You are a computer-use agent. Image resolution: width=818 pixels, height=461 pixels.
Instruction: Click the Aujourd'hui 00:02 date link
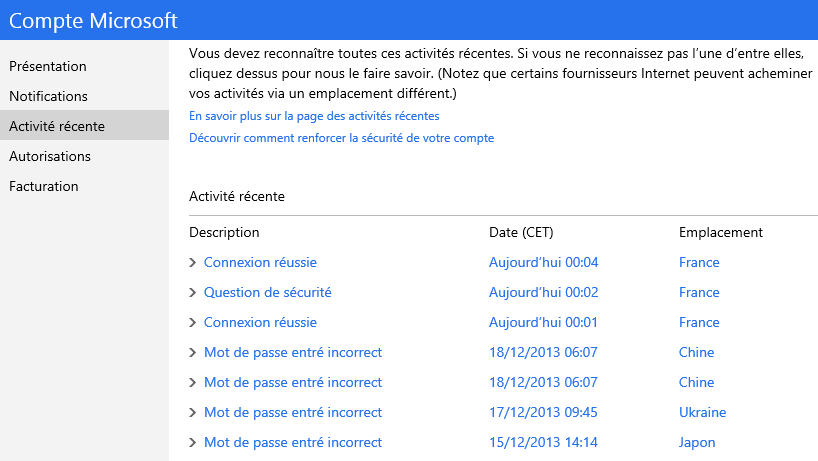pyautogui.click(x=543, y=293)
